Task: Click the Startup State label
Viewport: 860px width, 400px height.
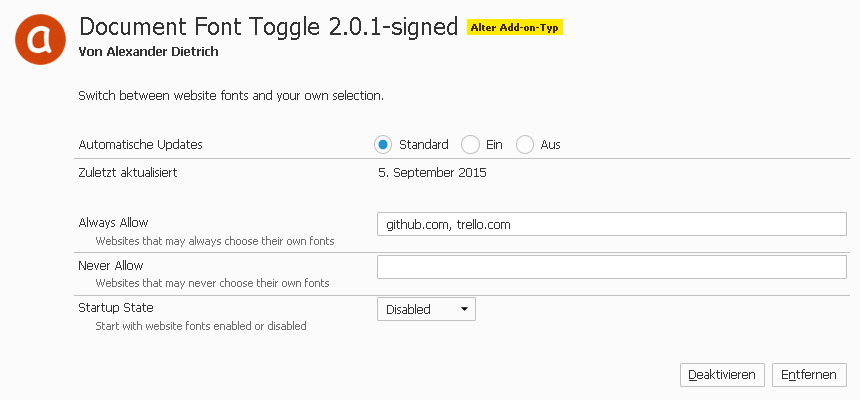Action: click(116, 308)
